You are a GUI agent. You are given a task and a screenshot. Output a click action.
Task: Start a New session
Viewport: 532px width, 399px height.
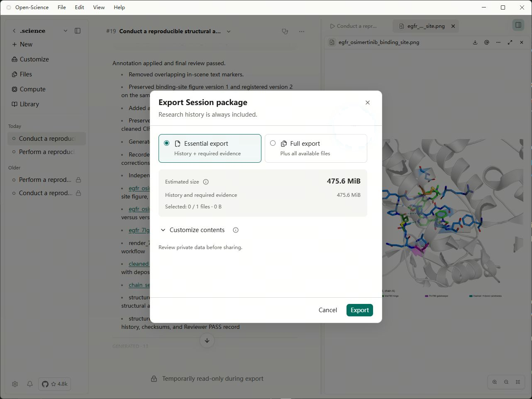tap(22, 44)
